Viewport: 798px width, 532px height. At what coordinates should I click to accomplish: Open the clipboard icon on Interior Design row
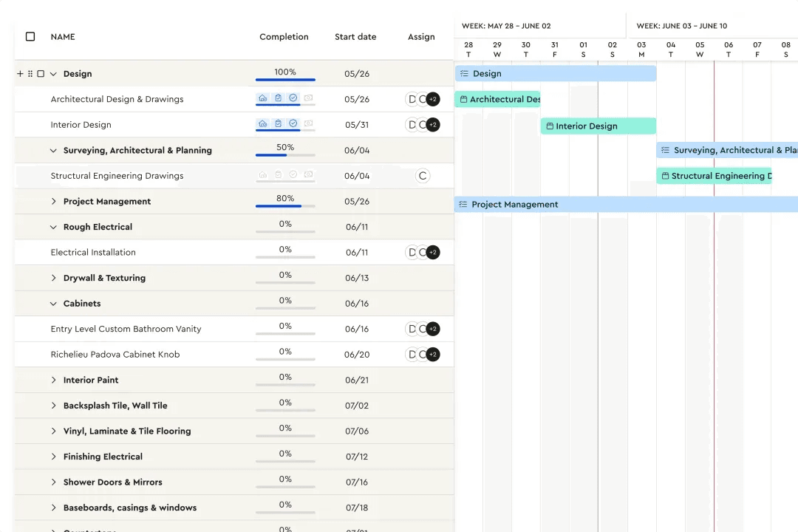[x=278, y=124]
